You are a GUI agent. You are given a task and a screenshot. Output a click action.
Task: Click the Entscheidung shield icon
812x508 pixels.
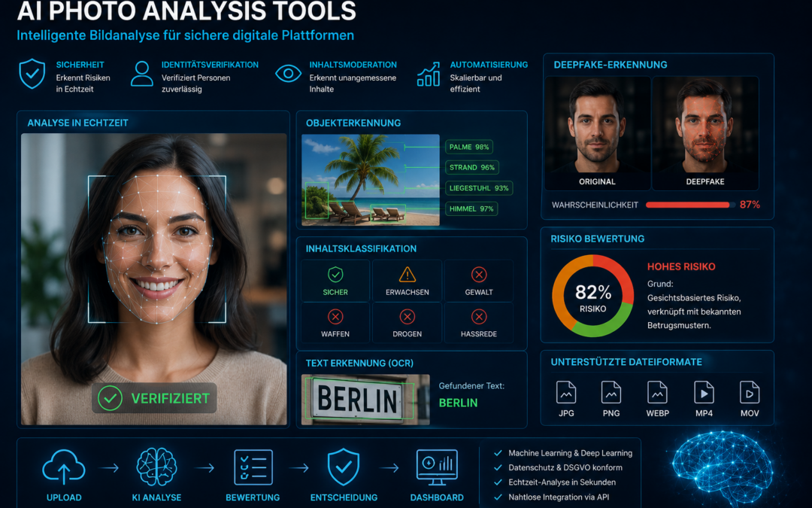(x=344, y=467)
